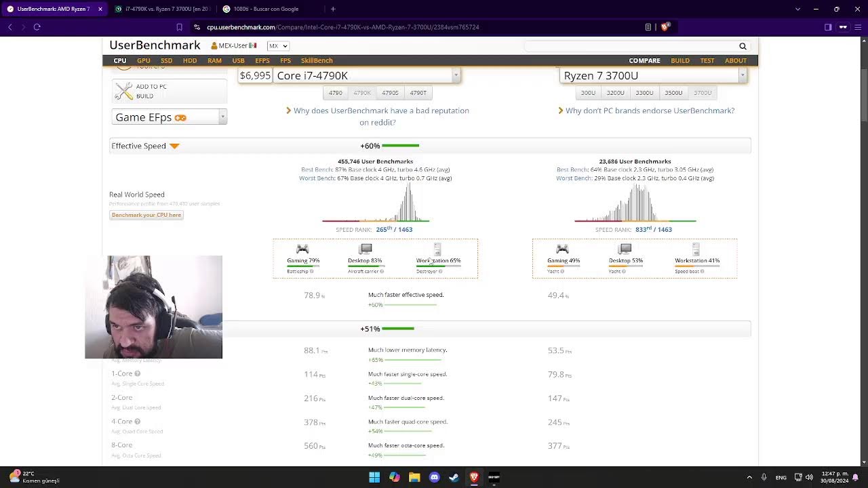Click the $6,995 price label

point(255,75)
